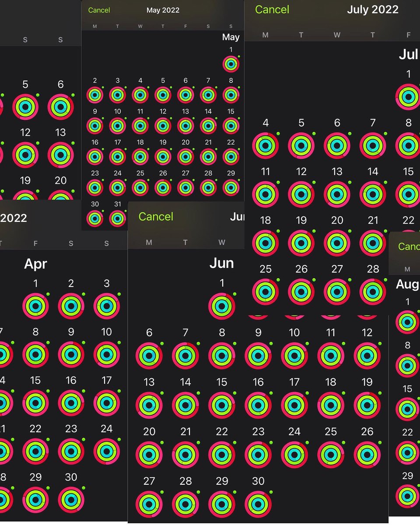
Task: Open activity rings for June 24
Action: coord(294,455)
